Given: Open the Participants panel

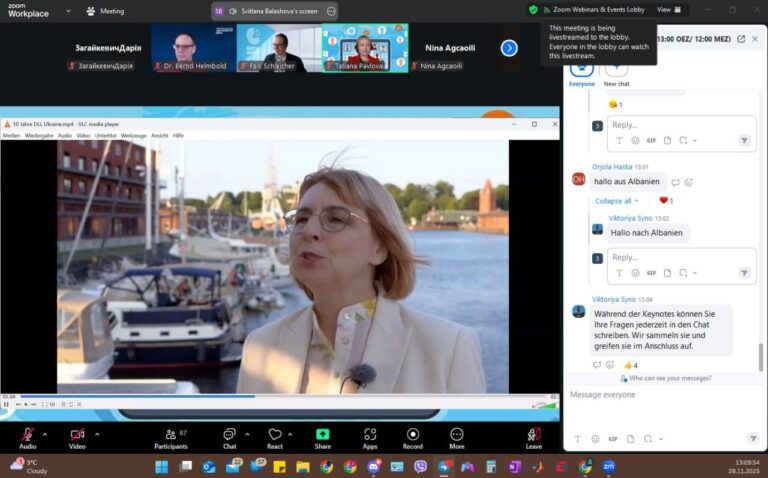Looking at the screenshot, I should click(171, 439).
